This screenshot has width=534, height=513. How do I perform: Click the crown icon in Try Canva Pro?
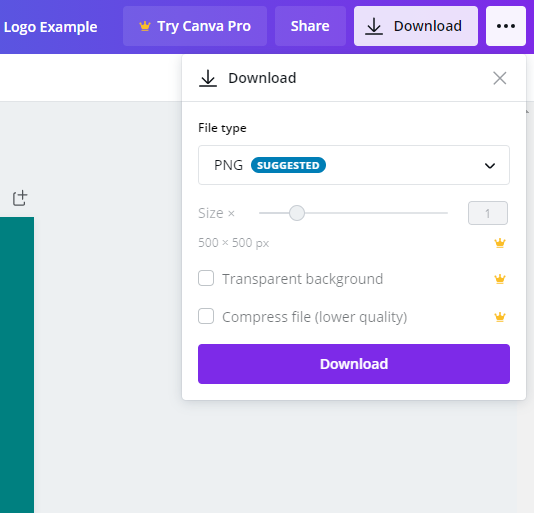coord(145,26)
